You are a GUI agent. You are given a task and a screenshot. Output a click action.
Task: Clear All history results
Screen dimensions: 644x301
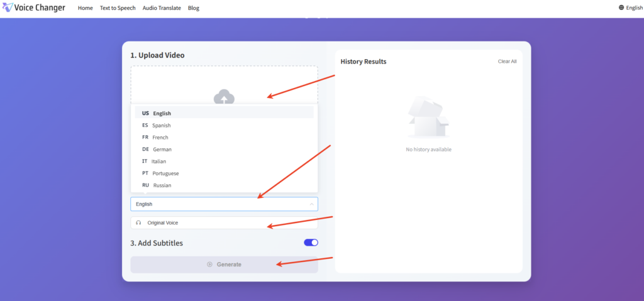click(508, 62)
